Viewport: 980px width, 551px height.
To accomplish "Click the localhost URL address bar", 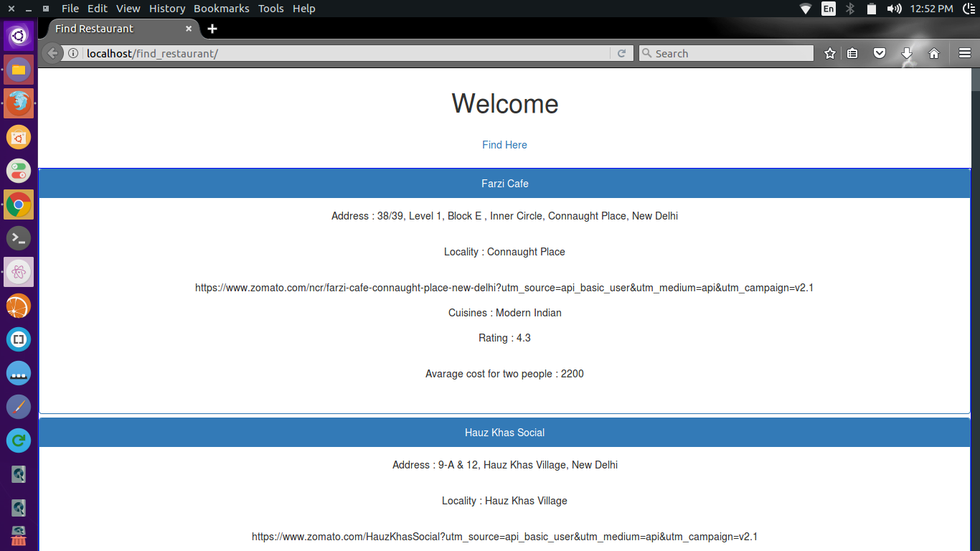I will 344,53.
